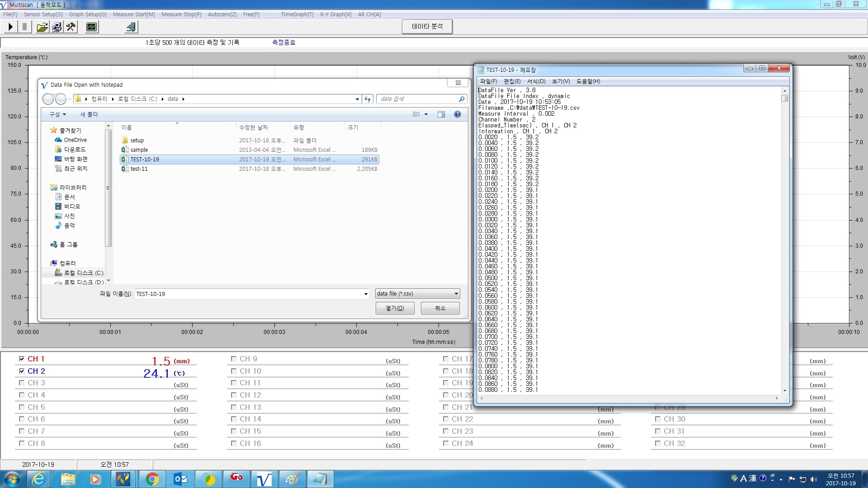This screenshot has height=488, width=868.
Task: Click the Windows Start button
Action: pyautogui.click(x=12, y=479)
